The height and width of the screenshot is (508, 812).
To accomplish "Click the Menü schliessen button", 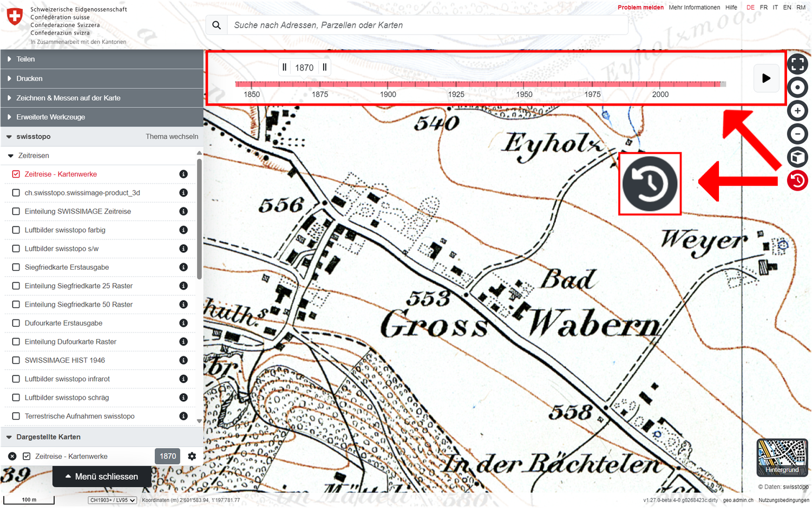I will pos(102,477).
